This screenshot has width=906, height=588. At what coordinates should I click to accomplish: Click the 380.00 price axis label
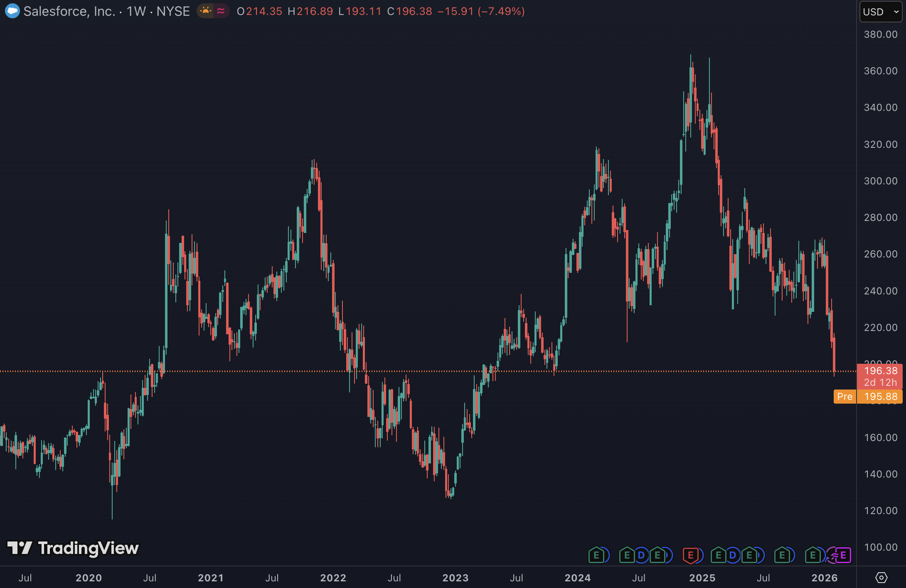tap(881, 34)
